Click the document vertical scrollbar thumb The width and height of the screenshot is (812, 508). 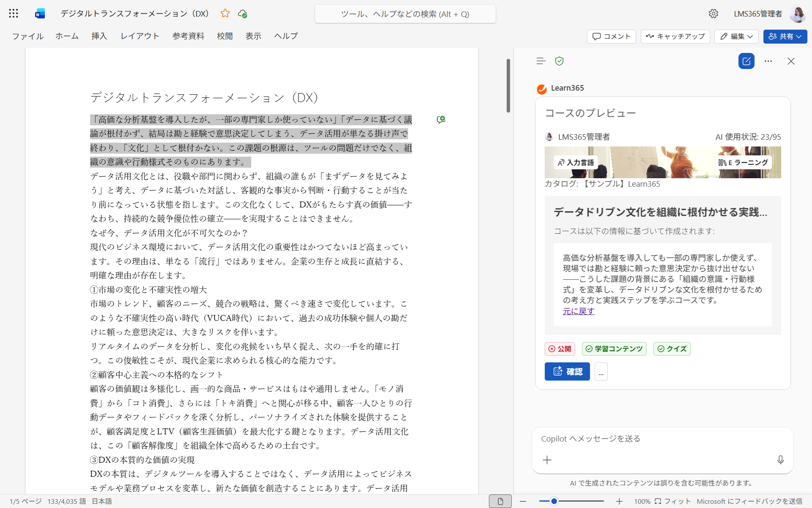pyautogui.click(x=508, y=86)
